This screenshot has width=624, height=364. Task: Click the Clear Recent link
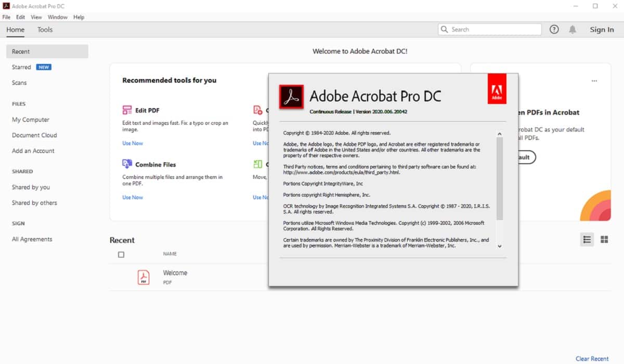tap(592, 359)
